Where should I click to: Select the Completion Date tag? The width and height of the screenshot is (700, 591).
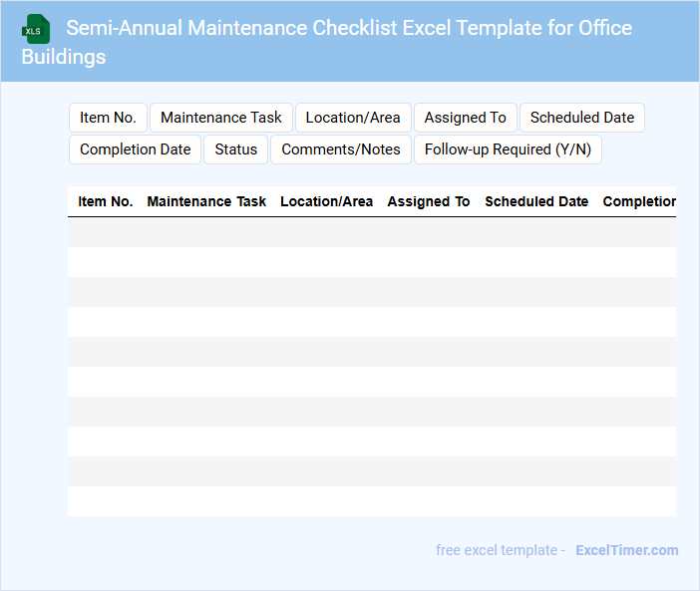point(135,149)
